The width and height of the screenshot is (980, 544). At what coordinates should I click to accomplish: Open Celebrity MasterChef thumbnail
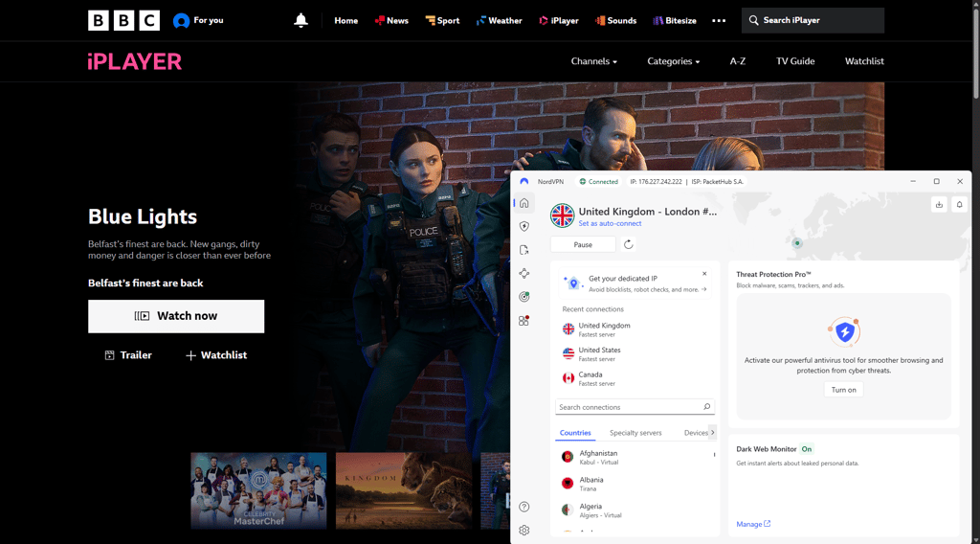(258, 491)
